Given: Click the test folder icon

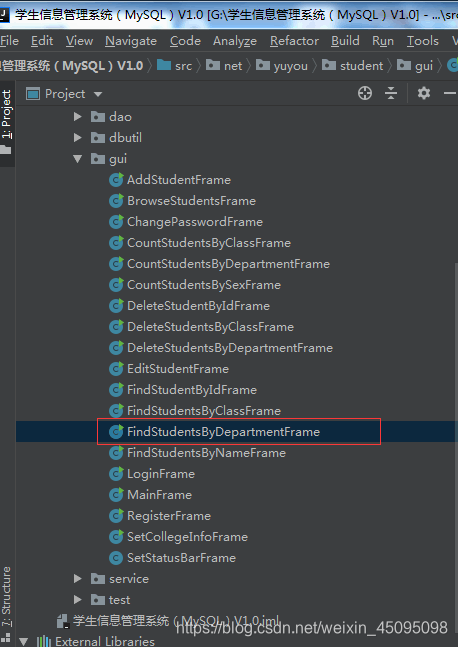Looking at the screenshot, I should click(97, 600).
